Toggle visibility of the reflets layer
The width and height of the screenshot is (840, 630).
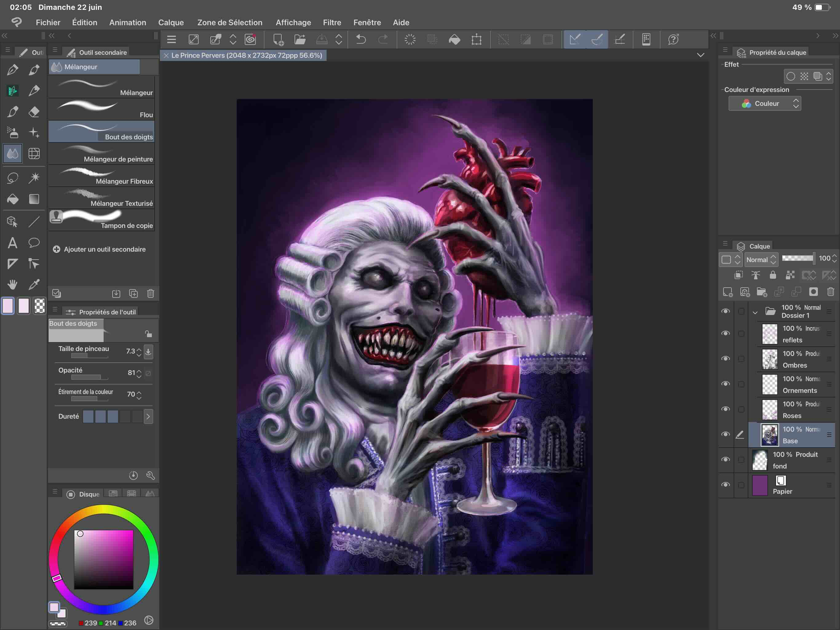click(725, 333)
